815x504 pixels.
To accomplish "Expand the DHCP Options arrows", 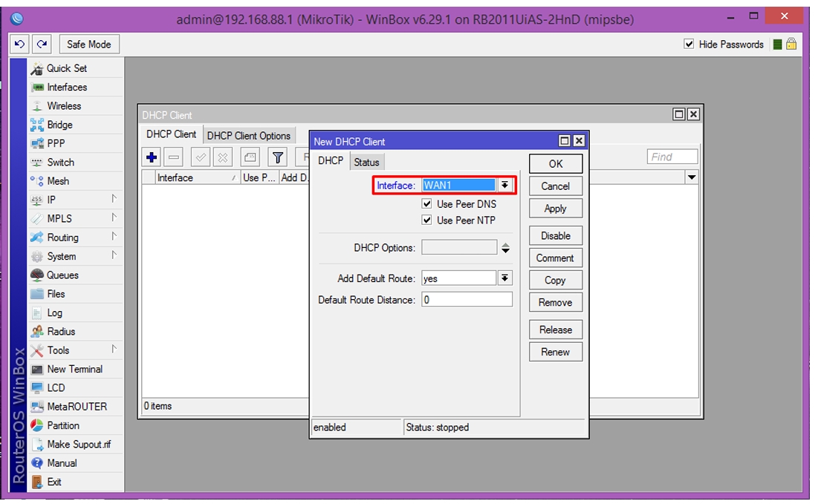I will [x=506, y=248].
